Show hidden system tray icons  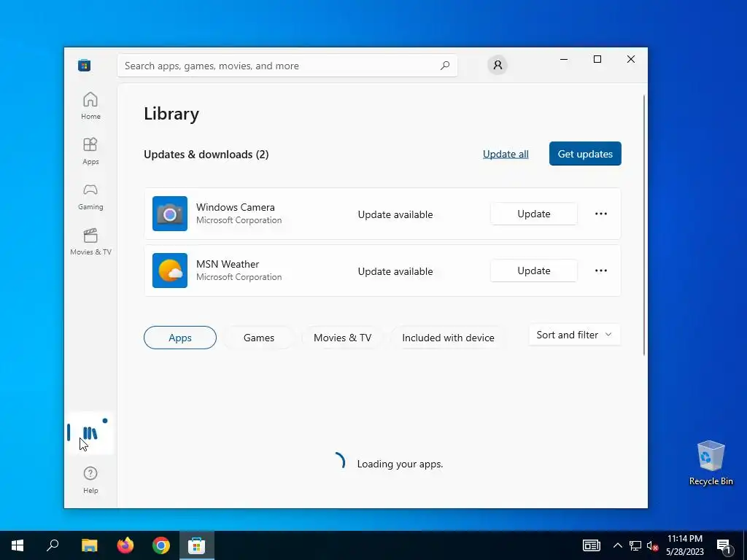click(617, 545)
